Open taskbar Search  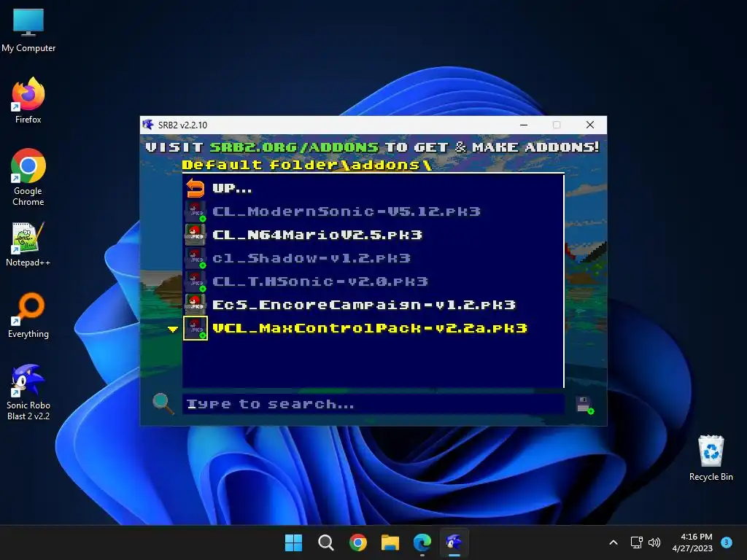(x=326, y=542)
